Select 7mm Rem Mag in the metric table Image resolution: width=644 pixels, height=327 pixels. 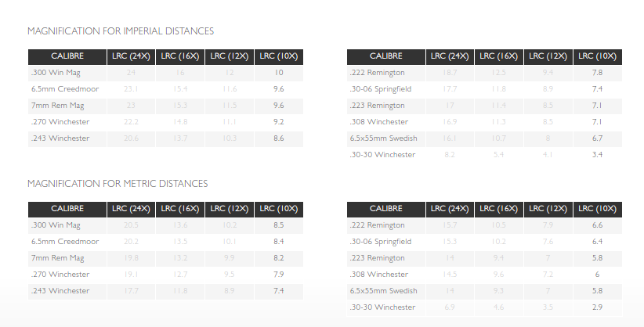(57, 258)
